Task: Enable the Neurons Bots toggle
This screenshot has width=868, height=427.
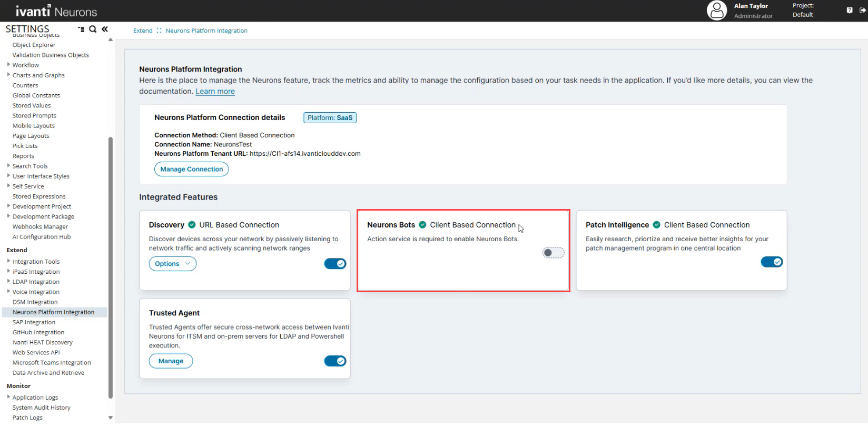Action: tap(553, 253)
